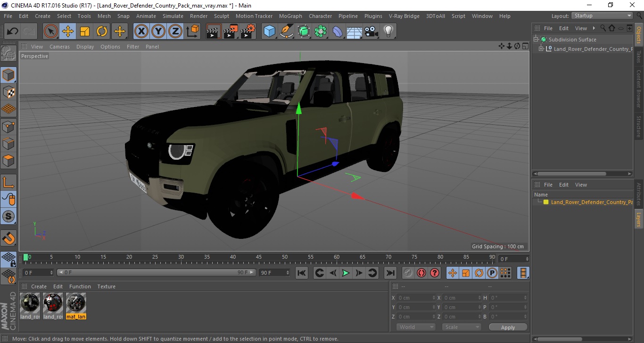
Task: Render to Picture Viewer
Action: coord(231,32)
